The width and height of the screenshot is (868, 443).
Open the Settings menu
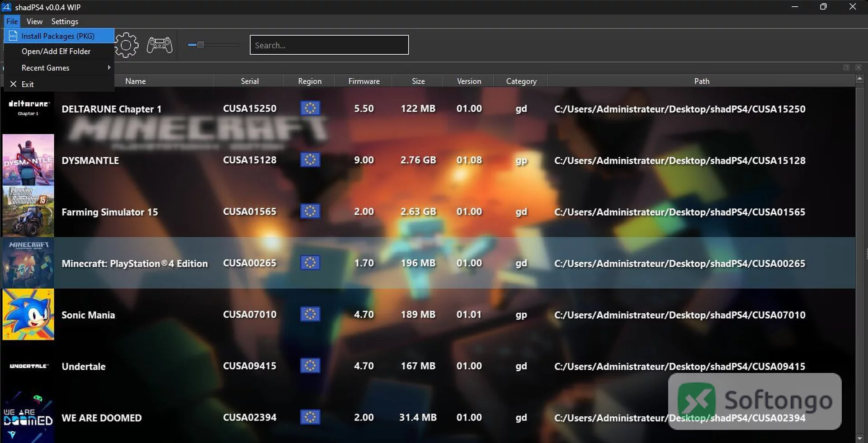click(x=65, y=21)
